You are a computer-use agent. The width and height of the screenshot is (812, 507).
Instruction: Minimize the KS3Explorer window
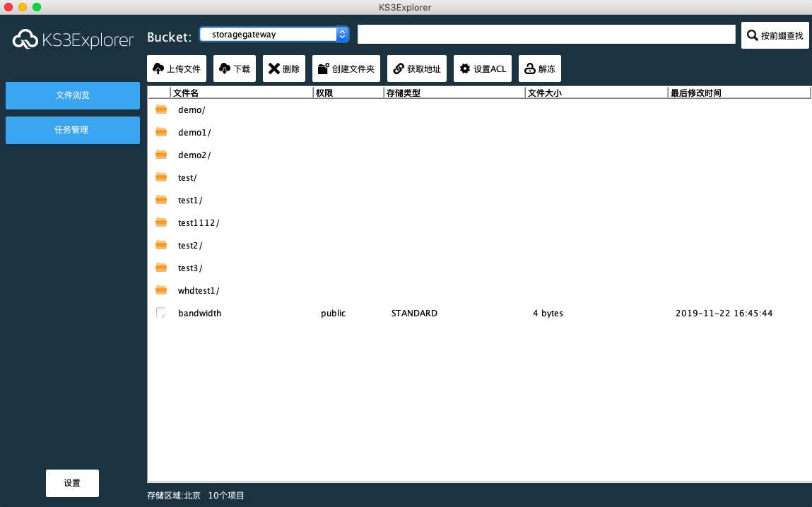coord(23,7)
